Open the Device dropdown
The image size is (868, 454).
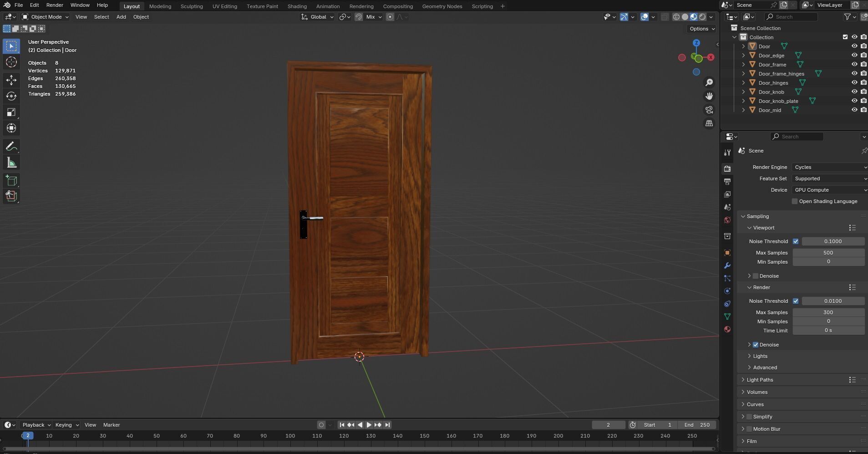tap(829, 190)
